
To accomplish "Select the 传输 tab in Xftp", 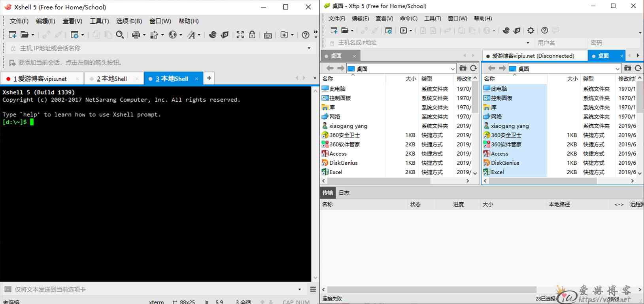I will click(328, 193).
